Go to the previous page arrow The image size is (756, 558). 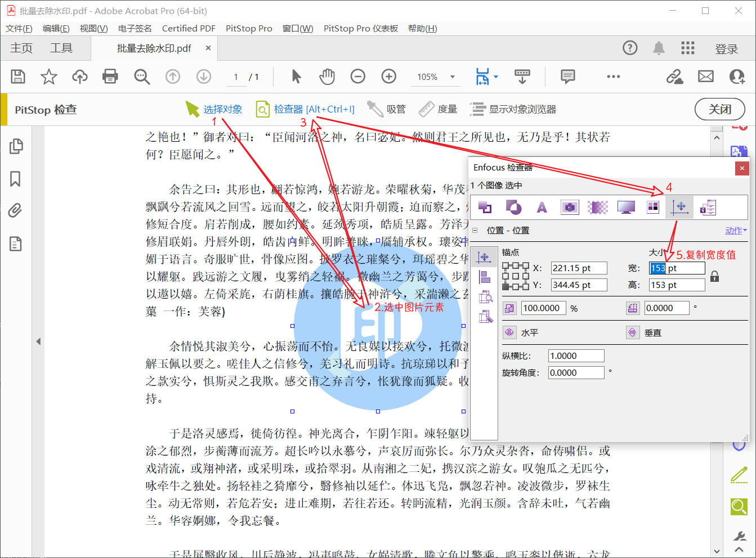click(x=173, y=76)
